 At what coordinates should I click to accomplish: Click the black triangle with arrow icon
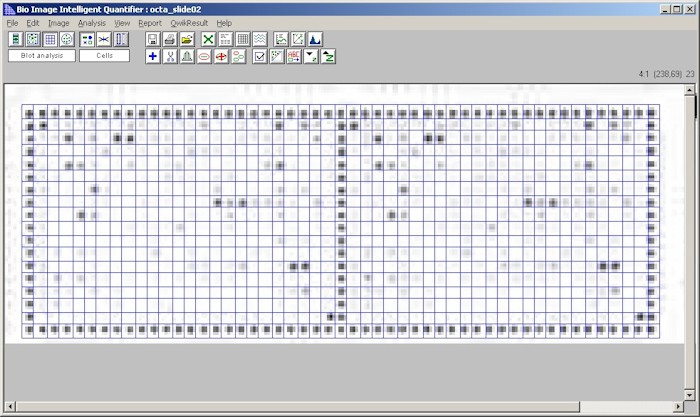311,56
